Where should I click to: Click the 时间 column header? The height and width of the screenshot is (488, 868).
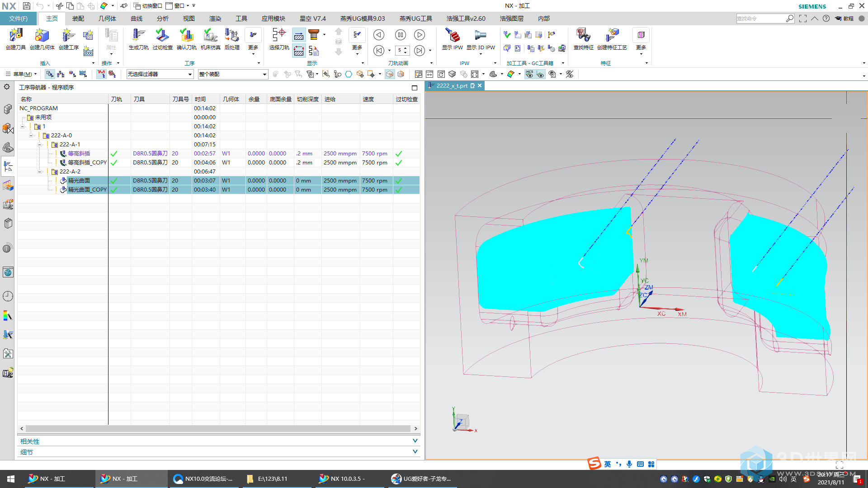pos(206,99)
